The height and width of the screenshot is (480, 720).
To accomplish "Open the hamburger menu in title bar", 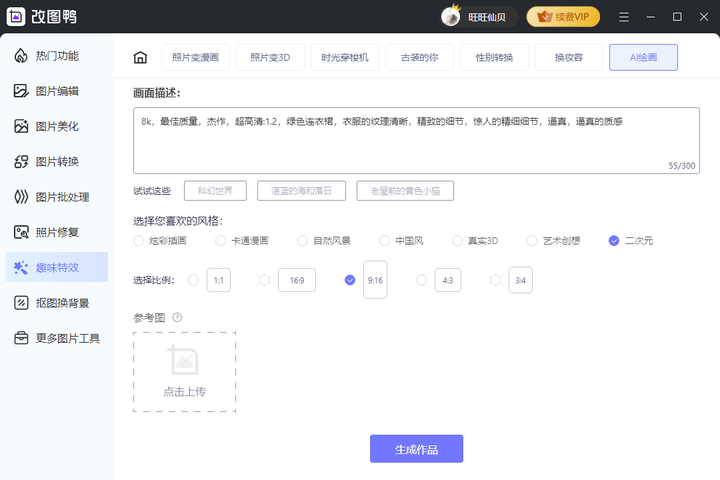I will coord(624,17).
